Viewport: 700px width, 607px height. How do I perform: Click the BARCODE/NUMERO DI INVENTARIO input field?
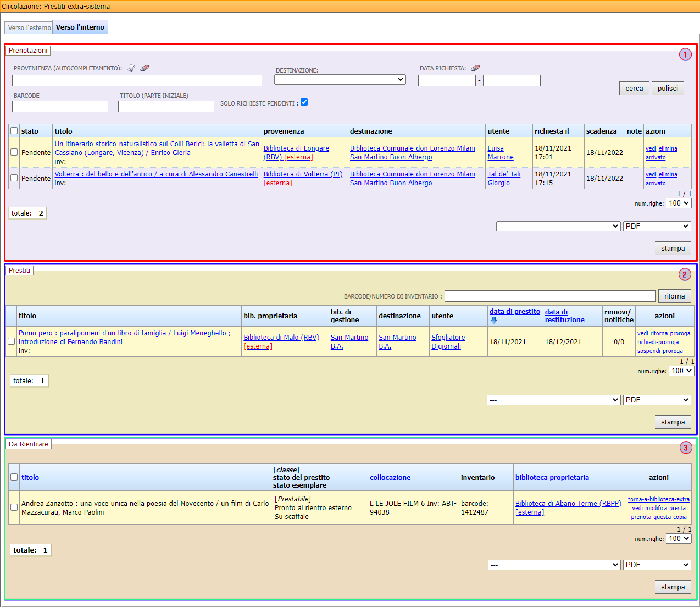pos(549,296)
